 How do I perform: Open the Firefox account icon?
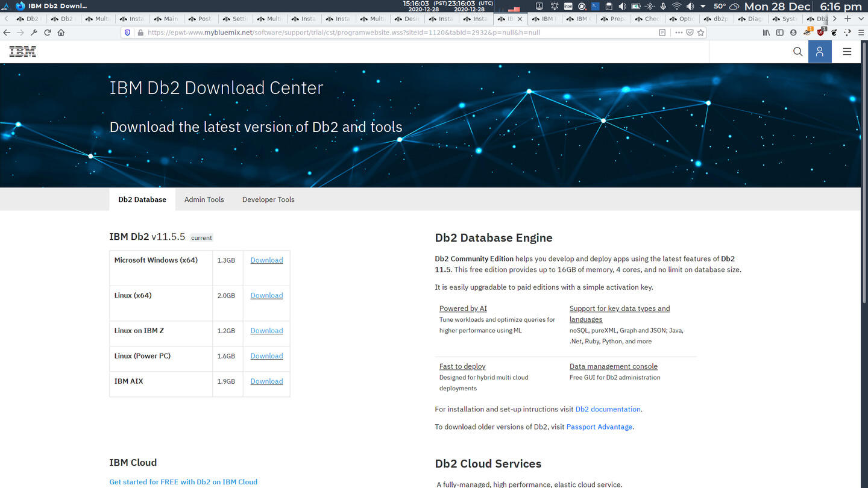(793, 33)
